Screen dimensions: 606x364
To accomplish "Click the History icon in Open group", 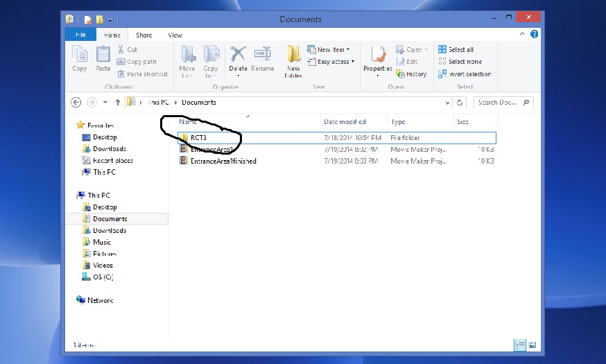I will 411,74.
